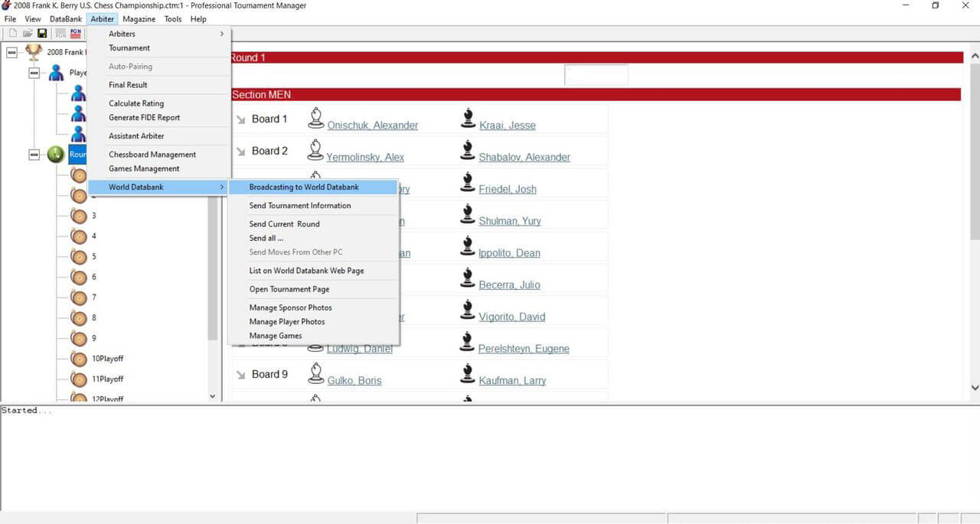Click the arrow icon beside Board 1
980x524 pixels.
coord(240,119)
